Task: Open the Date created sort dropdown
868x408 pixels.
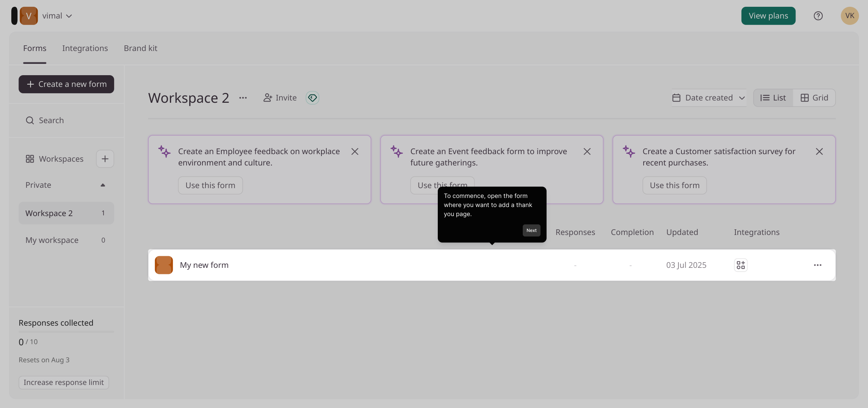Action: pos(709,98)
